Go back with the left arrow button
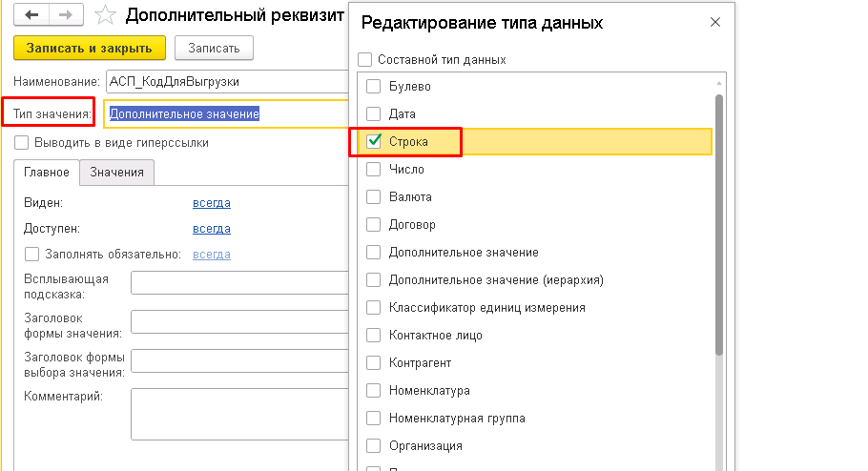This screenshot has height=471, width=868. coord(31,15)
